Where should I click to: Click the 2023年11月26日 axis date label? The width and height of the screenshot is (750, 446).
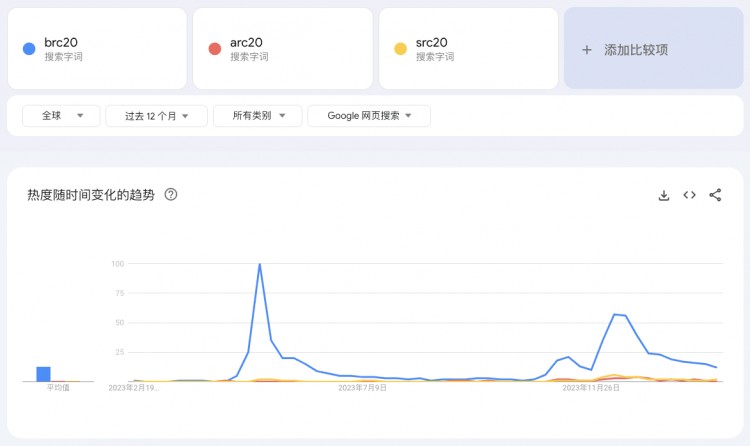click(x=591, y=388)
